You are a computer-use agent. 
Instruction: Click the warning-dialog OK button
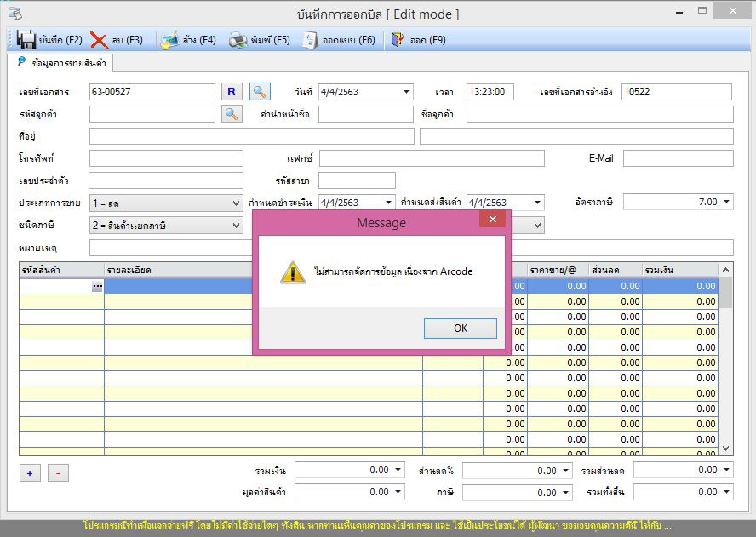tap(460, 328)
